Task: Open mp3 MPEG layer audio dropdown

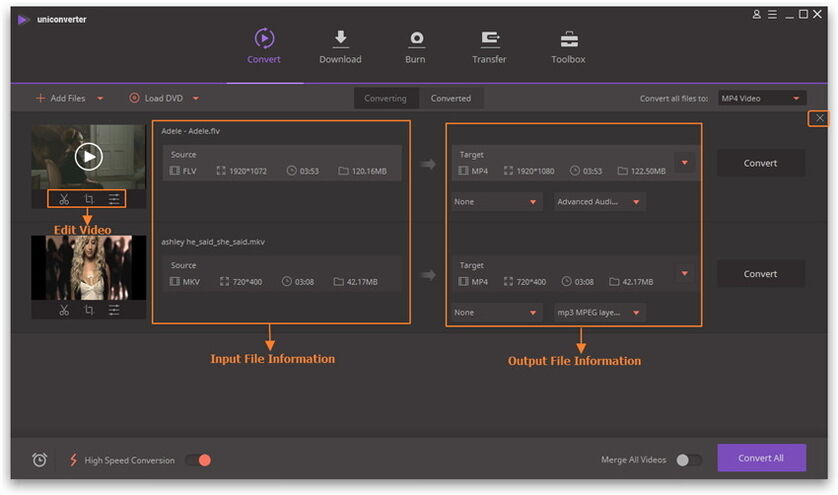Action: pyautogui.click(x=599, y=312)
